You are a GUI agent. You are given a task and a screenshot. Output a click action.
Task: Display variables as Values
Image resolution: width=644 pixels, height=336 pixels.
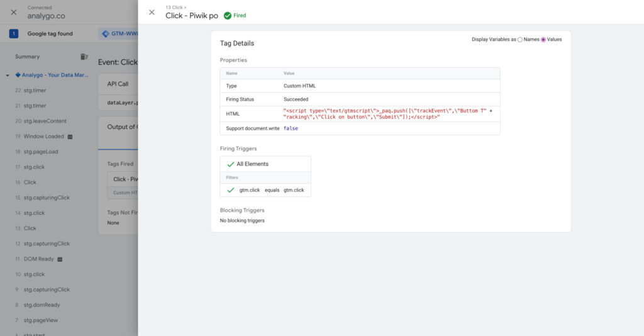[544, 40]
